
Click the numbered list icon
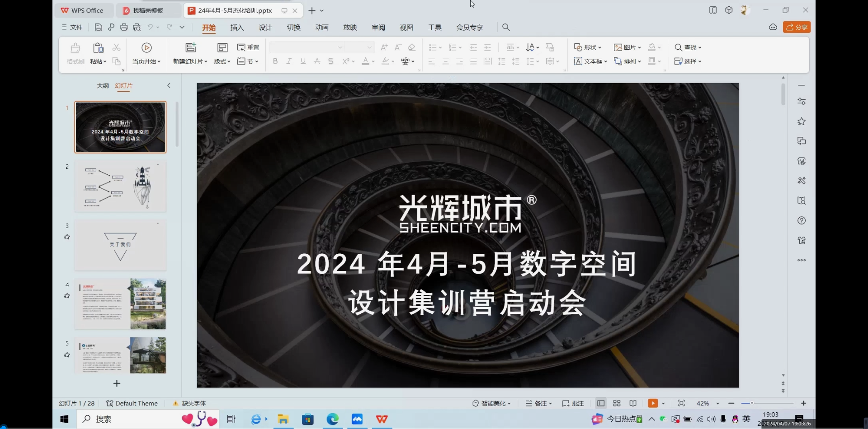point(452,47)
